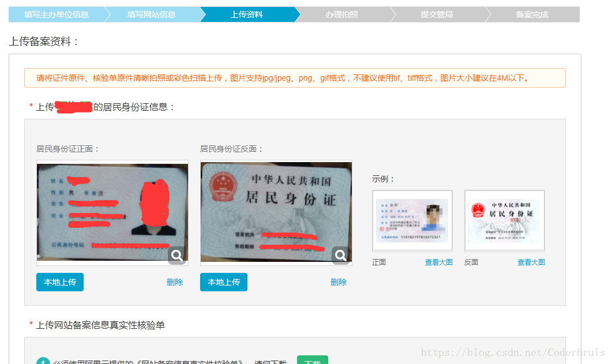
Task: Click 本地上传 button under ID front
Action: click(x=60, y=282)
